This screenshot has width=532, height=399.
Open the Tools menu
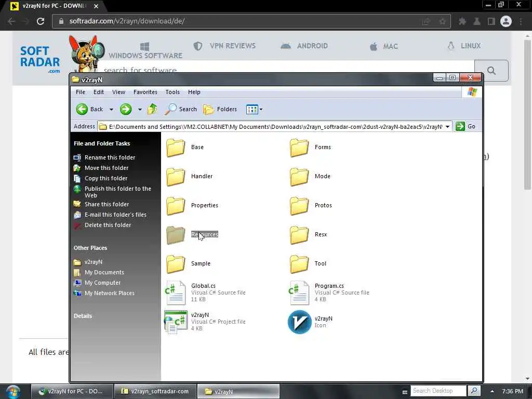172,92
